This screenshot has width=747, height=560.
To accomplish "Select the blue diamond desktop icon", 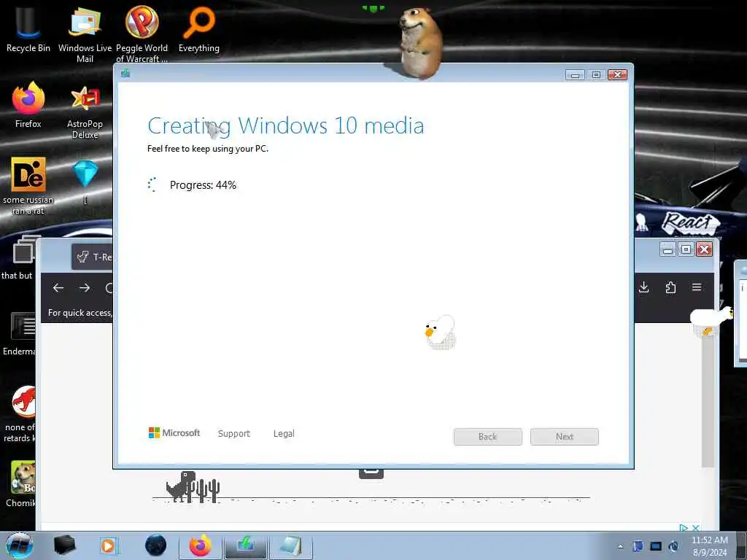I will 85,181.
